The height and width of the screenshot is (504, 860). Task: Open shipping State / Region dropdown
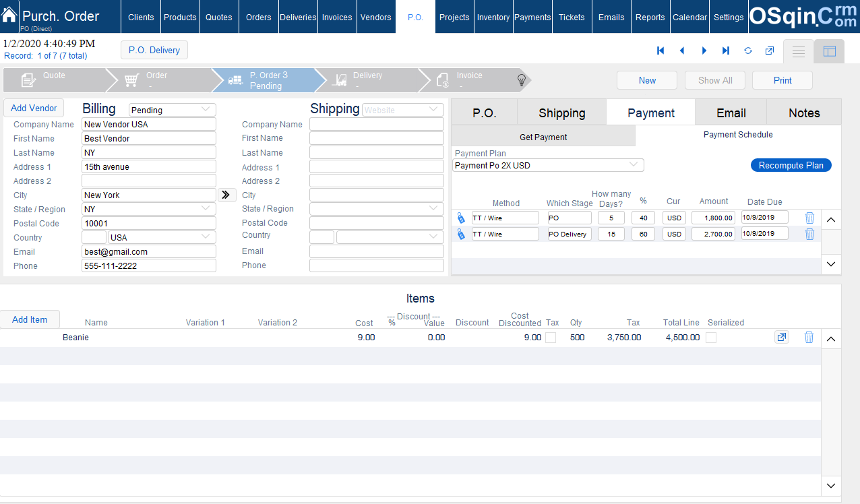click(377, 209)
